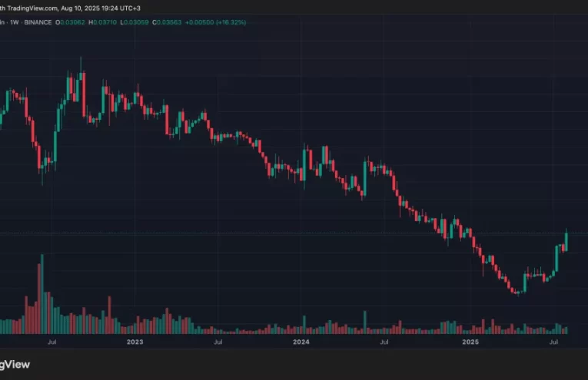Click the 'Jul' axis label before 2023

coord(52,342)
